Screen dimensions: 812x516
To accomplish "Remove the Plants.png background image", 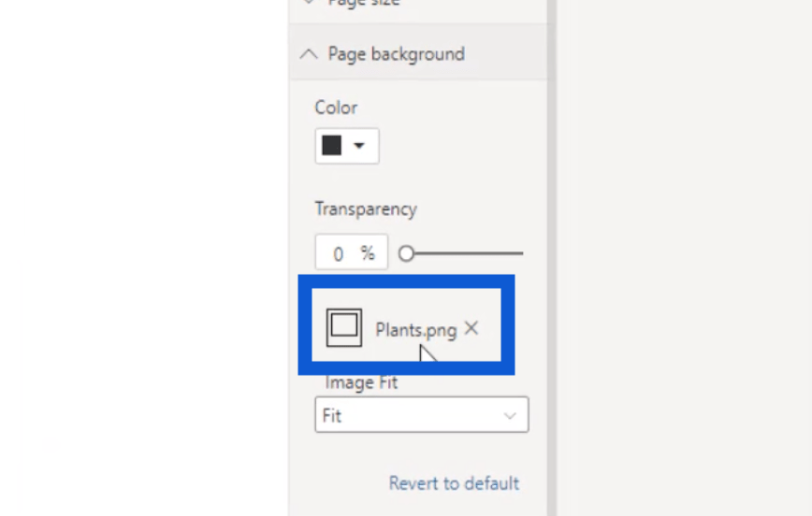I will coord(471,328).
